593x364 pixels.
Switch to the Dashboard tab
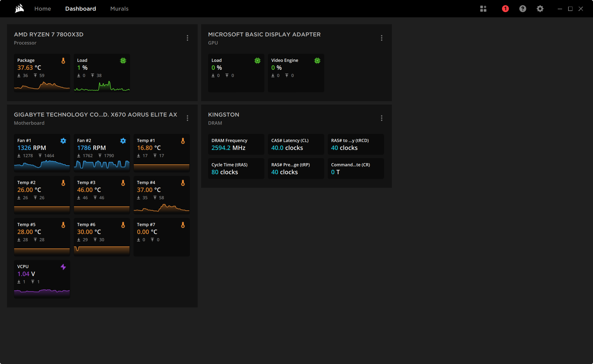tap(81, 9)
